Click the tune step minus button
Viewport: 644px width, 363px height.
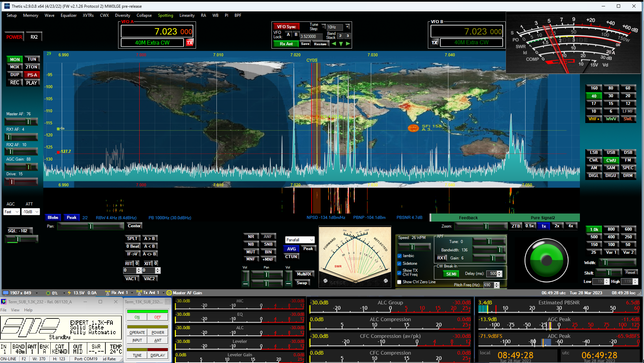pyautogui.click(x=324, y=27)
